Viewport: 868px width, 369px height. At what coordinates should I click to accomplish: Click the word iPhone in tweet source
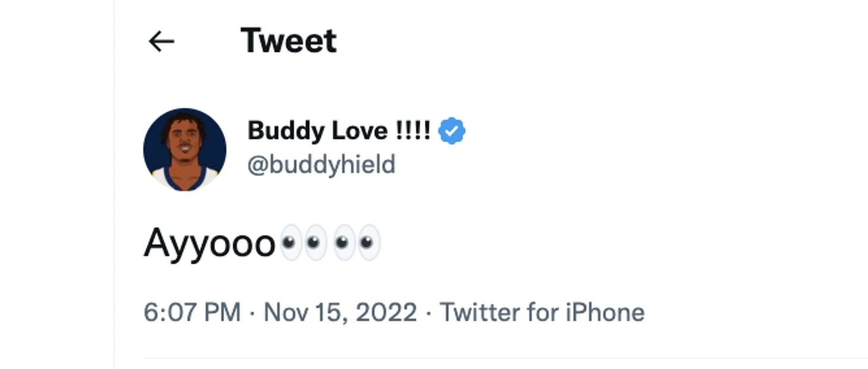608,313
